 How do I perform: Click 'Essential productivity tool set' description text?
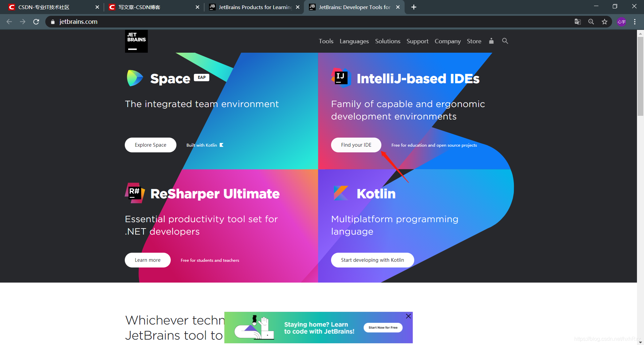[x=201, y=225]
